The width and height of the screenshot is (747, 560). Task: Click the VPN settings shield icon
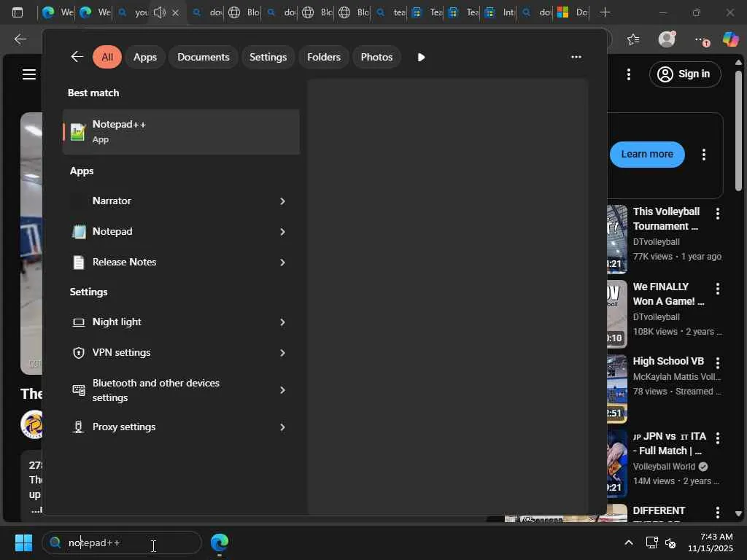(x=79, y=353)
